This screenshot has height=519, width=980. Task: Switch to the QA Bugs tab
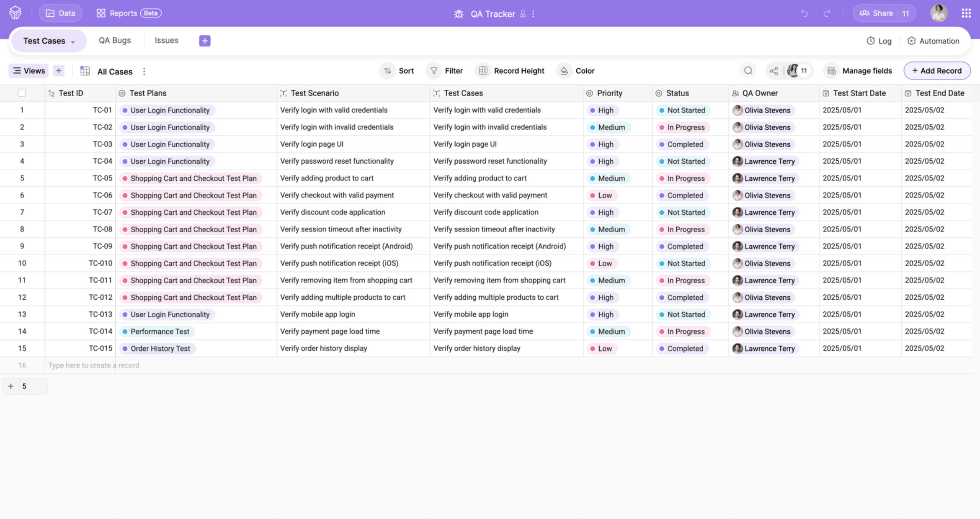114,40
